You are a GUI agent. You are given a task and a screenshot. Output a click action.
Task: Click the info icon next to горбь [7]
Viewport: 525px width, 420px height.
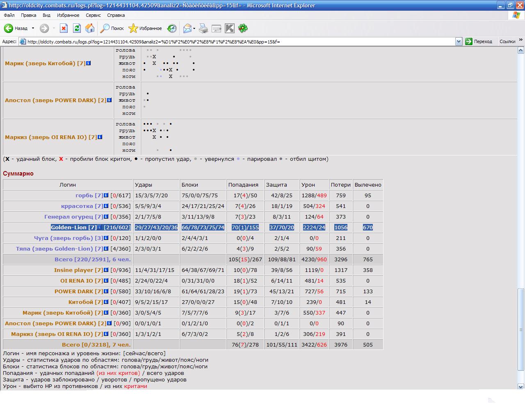(x=106, y=195)
